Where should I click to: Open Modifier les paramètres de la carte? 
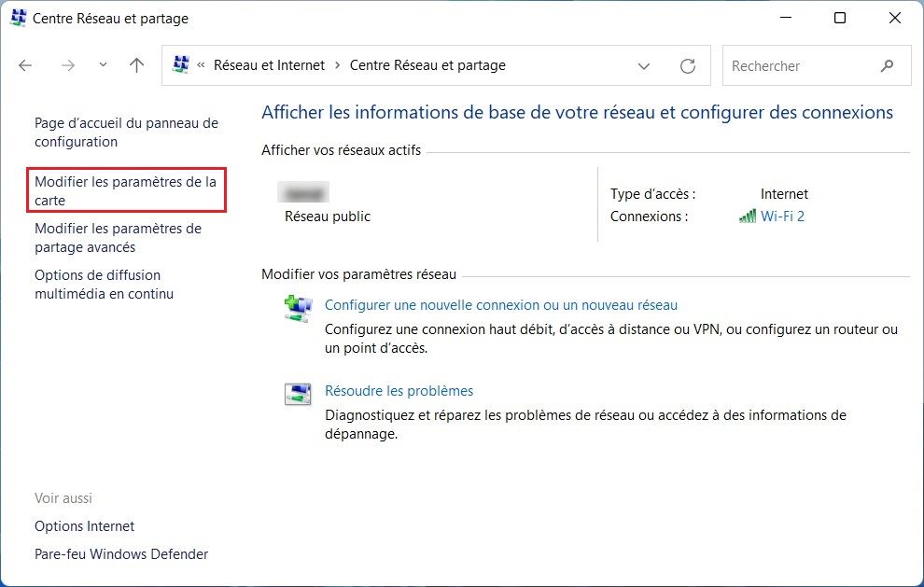[x=125, y=190]
